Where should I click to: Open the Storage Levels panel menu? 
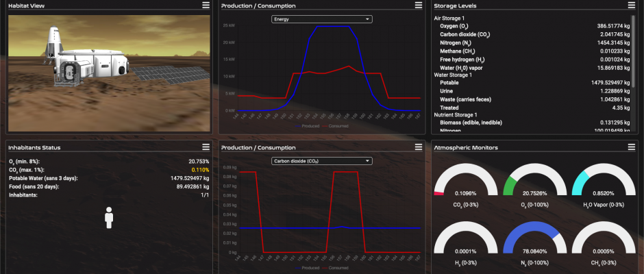coord(632,5)
